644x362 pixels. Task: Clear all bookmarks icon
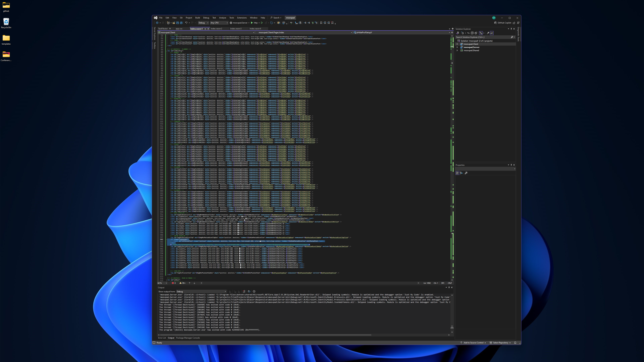[x=332, y=23]
